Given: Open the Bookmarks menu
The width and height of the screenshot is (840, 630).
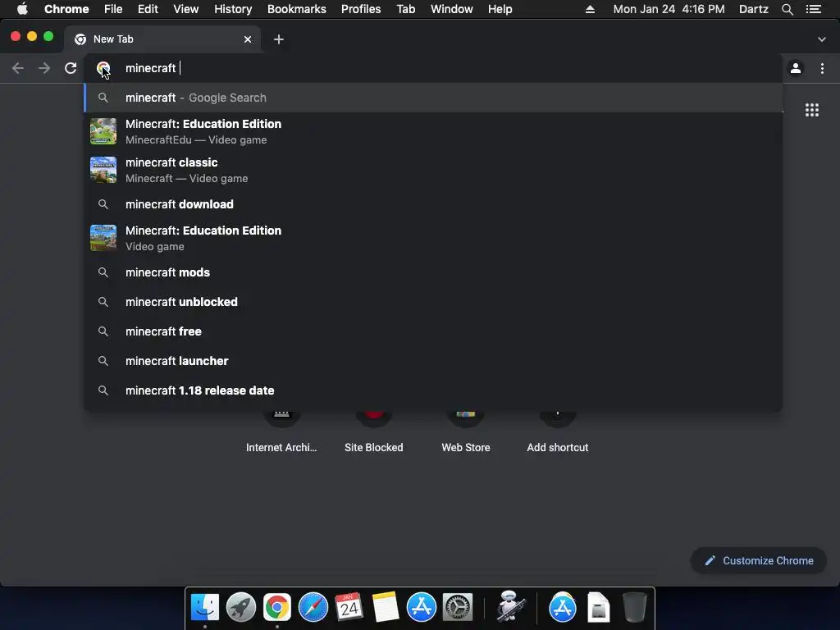Looking at the screenshot, I should point(297,9).
